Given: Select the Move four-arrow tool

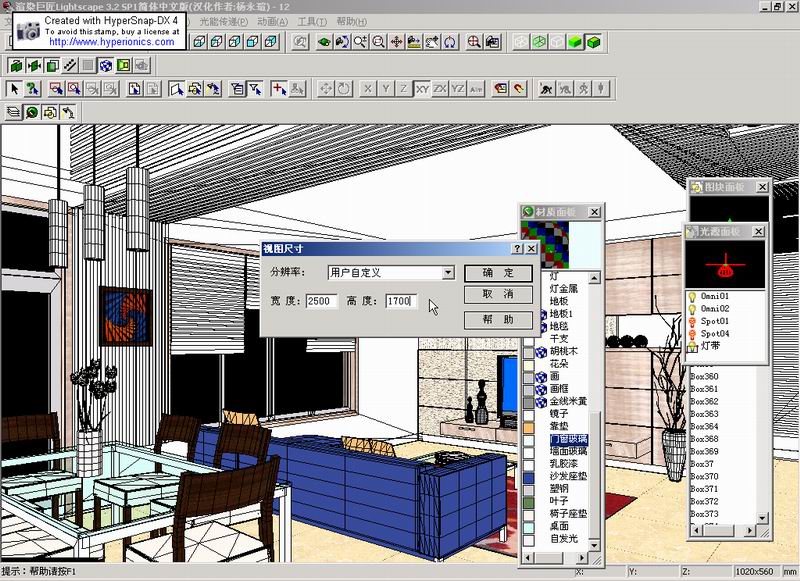Looking at the screenshot, I should click(326, 89).
